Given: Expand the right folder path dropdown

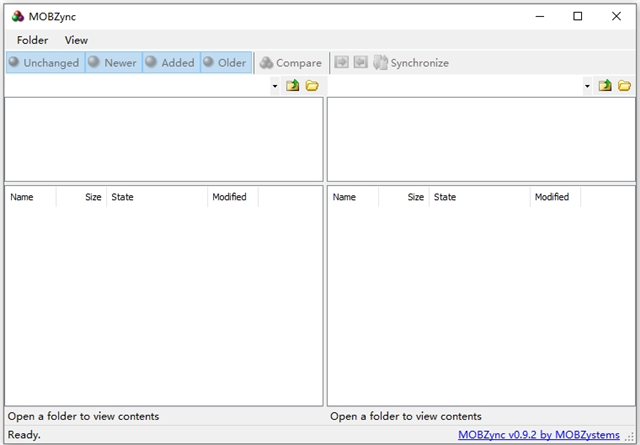Looking at the screenshot, I should (587, 86).
